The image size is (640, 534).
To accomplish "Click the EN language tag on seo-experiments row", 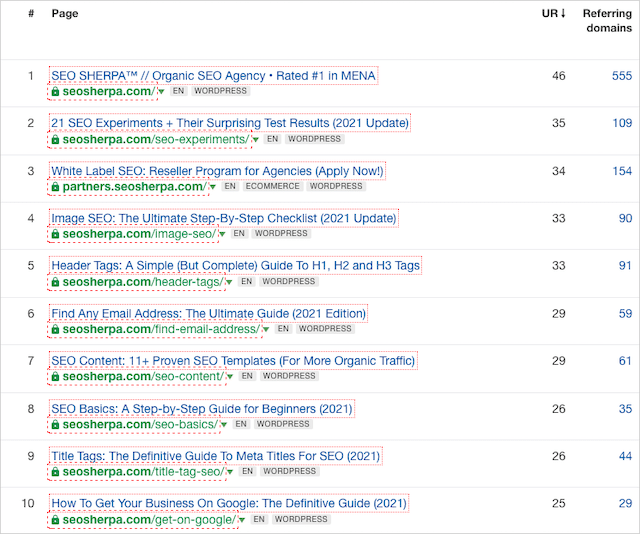I will click(x=273, y=139).
